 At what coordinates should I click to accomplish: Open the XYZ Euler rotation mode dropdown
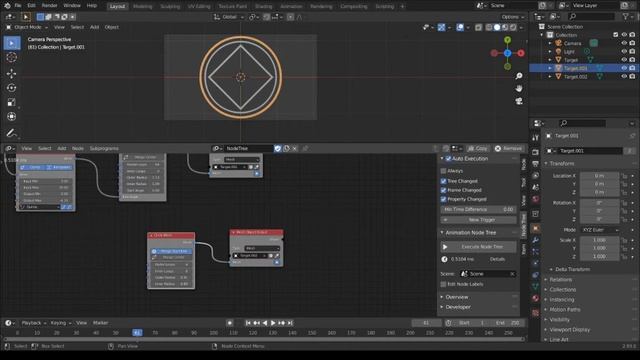pyautogui.click(x=599, y=230)
